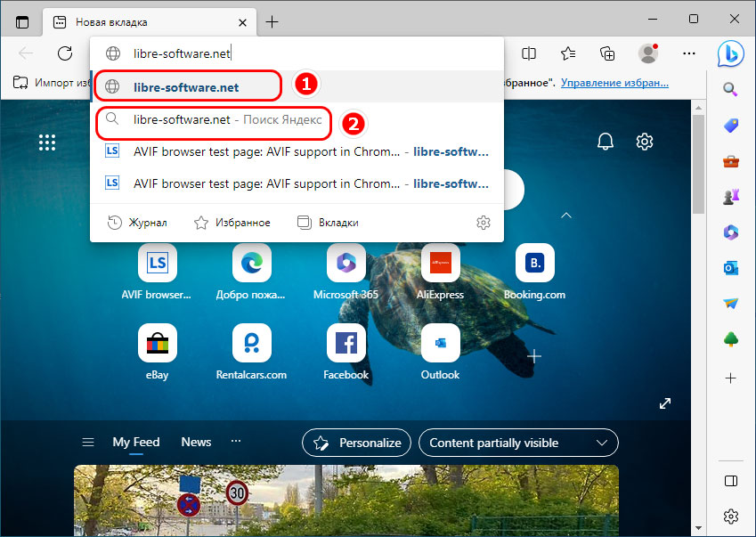Click Импорт избранного bookmark bar item
This screenshot has width=756, height=537.
52,83
